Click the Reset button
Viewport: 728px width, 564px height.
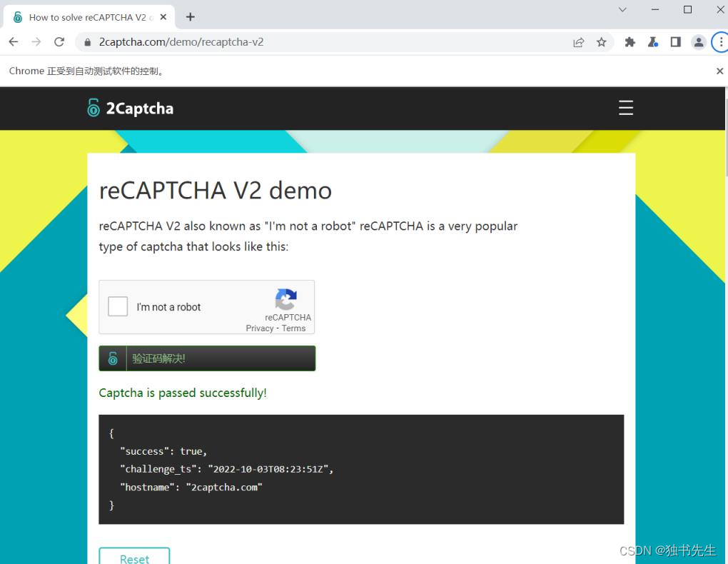(x=134, y=558)
